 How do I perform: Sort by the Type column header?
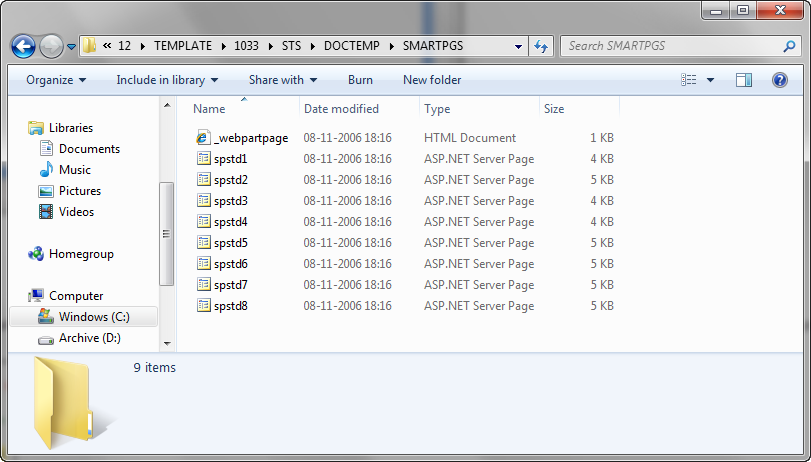(x=437, y=109)
